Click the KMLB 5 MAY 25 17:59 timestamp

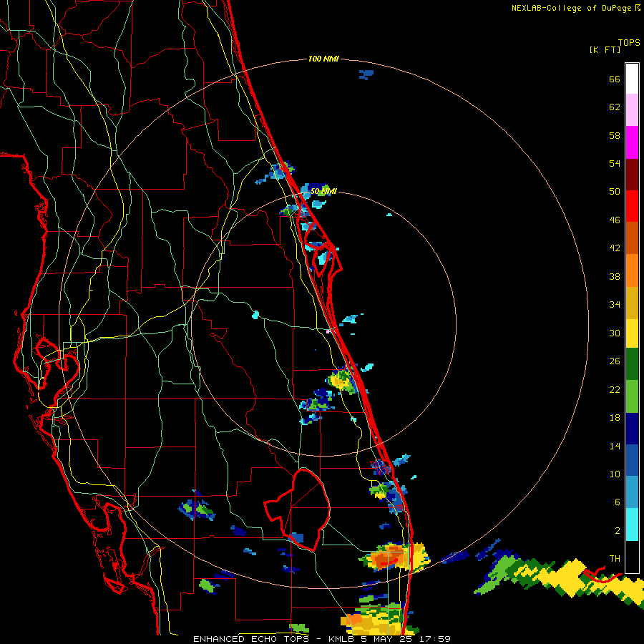389,639
